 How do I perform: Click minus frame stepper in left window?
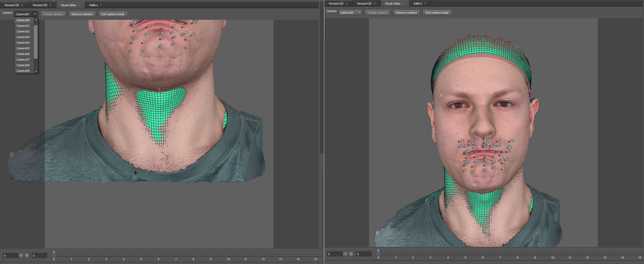tap(21, 256)
